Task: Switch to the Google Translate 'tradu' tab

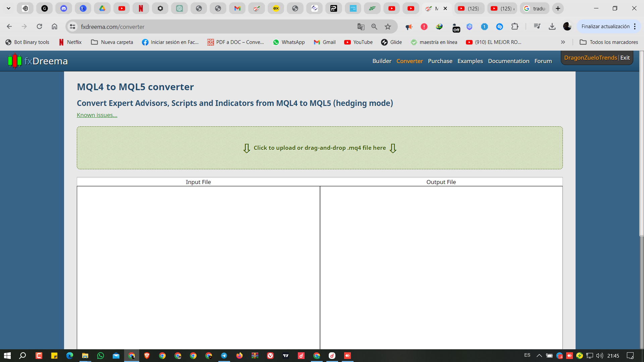Action: [535, 8]
